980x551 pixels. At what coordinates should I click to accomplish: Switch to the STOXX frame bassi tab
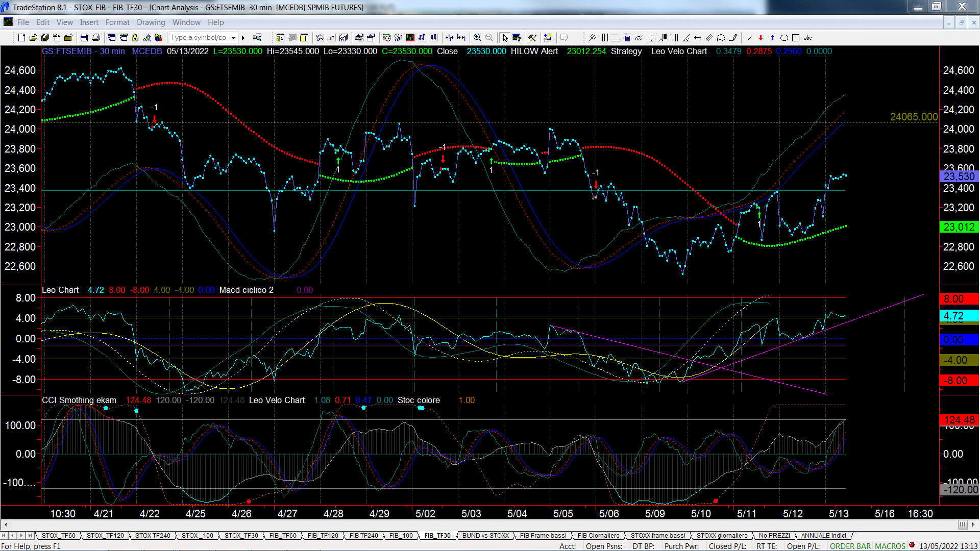[x=658, y=535]
